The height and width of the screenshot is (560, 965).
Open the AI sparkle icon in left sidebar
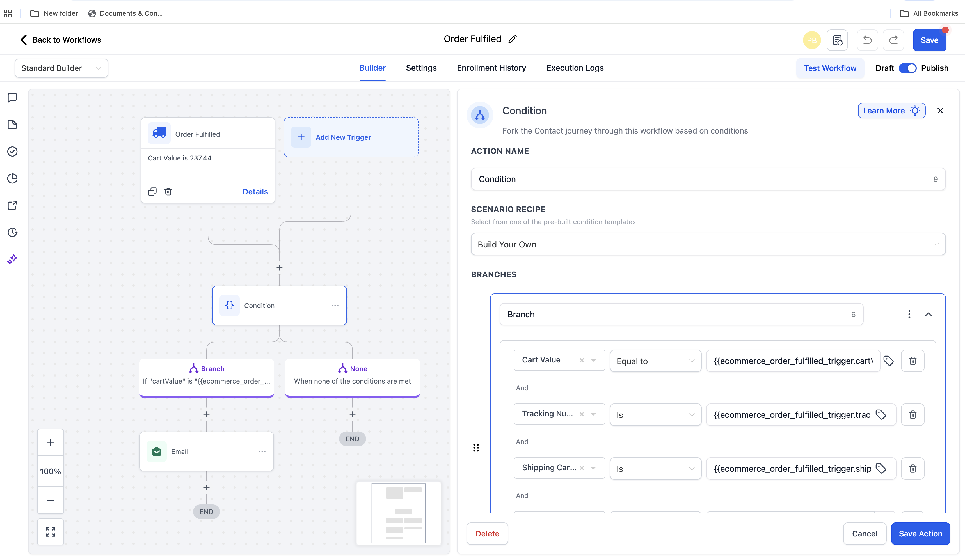[12, 260]
